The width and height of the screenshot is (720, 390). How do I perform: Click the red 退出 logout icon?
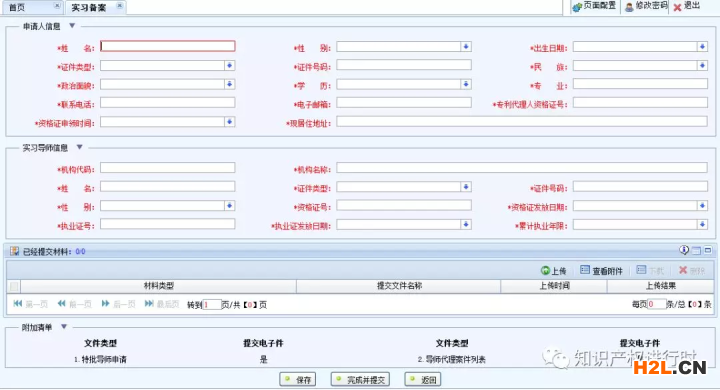677,7
